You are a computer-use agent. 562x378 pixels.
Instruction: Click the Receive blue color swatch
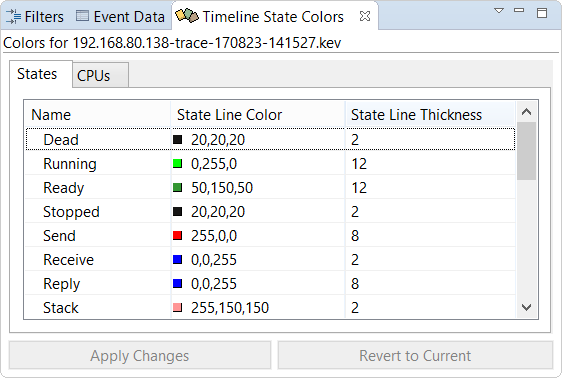(177, 260)
